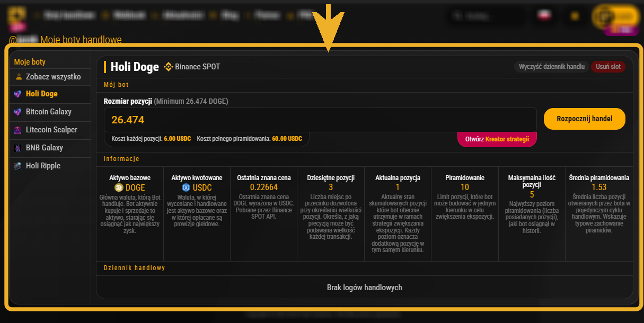Click the person icon beside Zobacz wszystko
Viewport: 644px width, 323px height.
19,77
